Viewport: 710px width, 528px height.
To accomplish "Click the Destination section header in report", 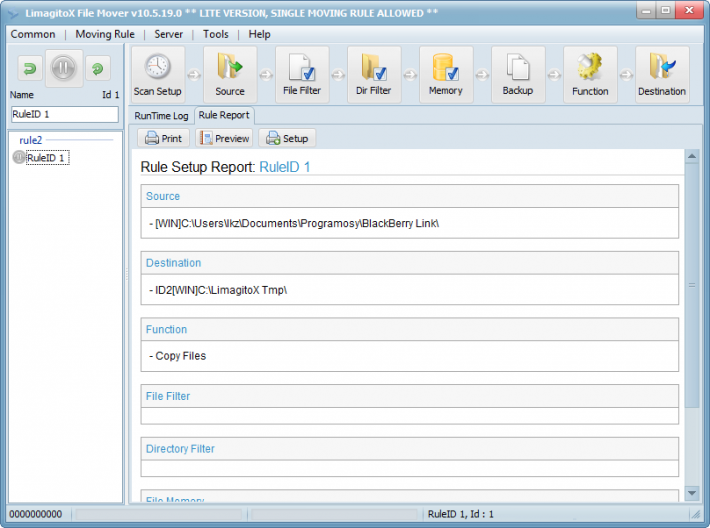I will point(409,263).
